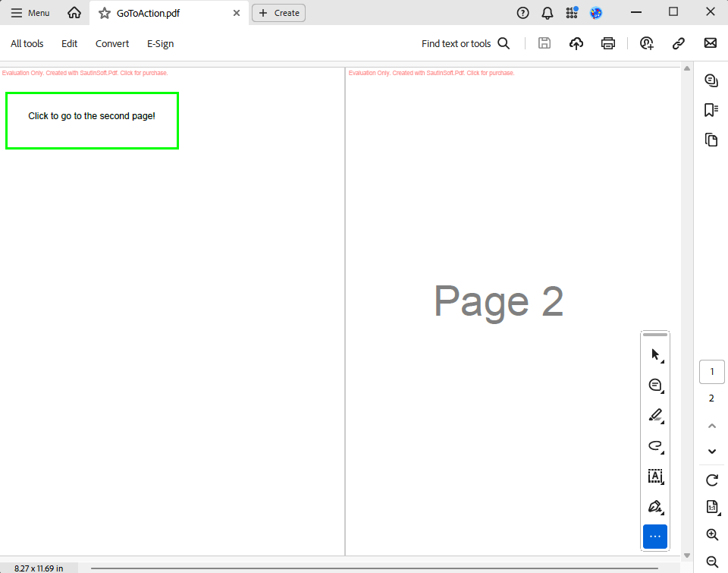
Task: Expand more tools with three dots button
Action: 655,537
